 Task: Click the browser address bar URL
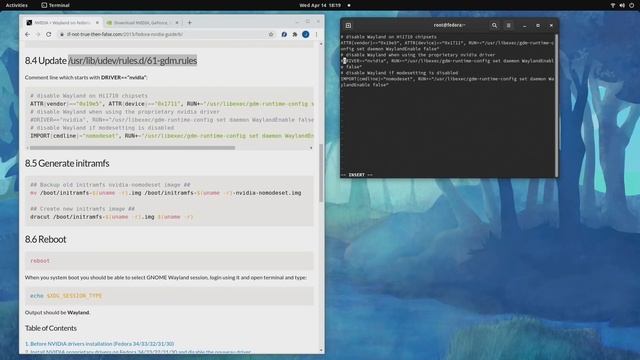pyautogui.click(x=124, y=34)
